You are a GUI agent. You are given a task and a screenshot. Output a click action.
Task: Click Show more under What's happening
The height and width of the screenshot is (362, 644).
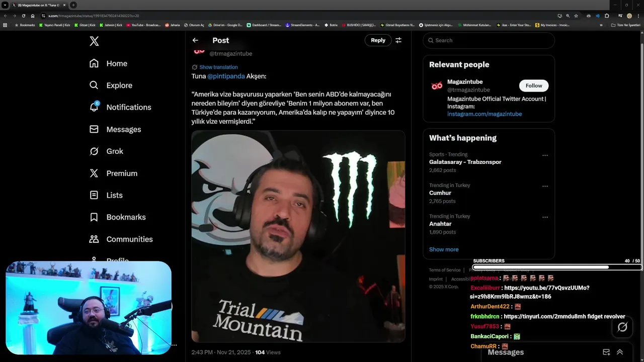(444, 249)
